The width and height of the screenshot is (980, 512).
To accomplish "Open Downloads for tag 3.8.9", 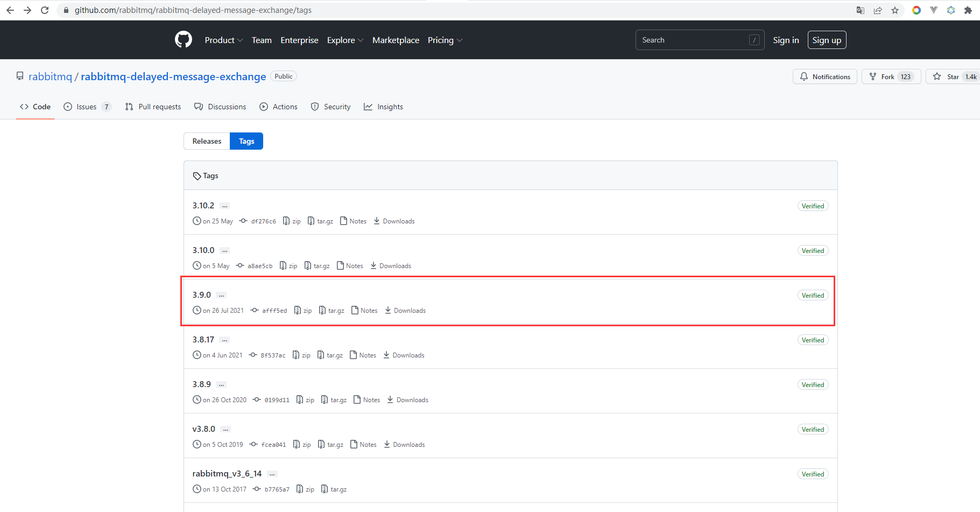I will click(407, 400).
